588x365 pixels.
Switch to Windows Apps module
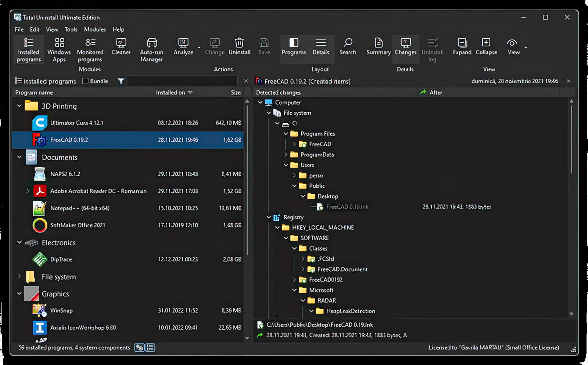59,50
